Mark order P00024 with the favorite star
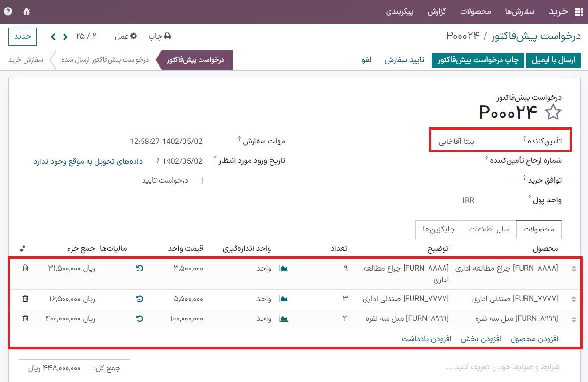588x382 pixels. click(553, 113)
